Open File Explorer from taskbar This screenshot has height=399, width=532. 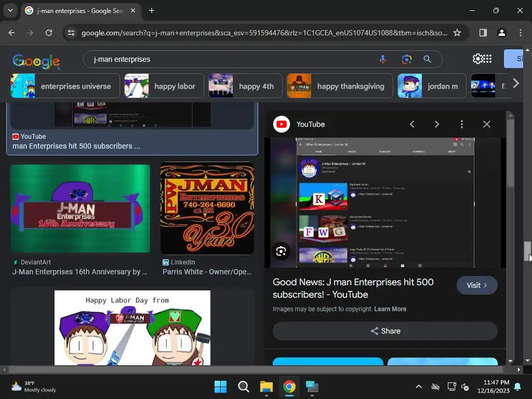(267, 387)
